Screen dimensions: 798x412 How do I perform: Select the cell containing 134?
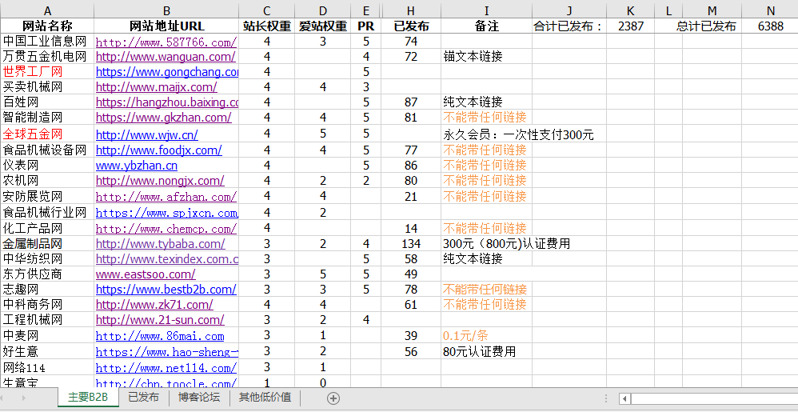coord(411,244)
